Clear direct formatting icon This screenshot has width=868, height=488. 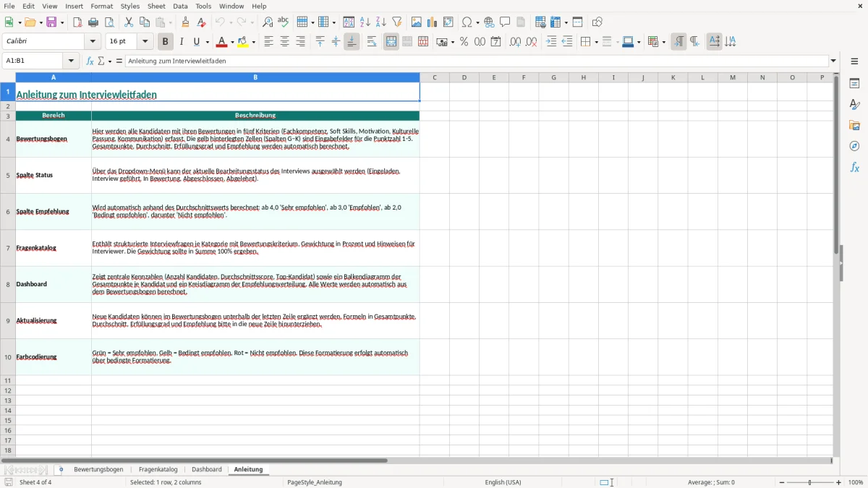(201, 22)
